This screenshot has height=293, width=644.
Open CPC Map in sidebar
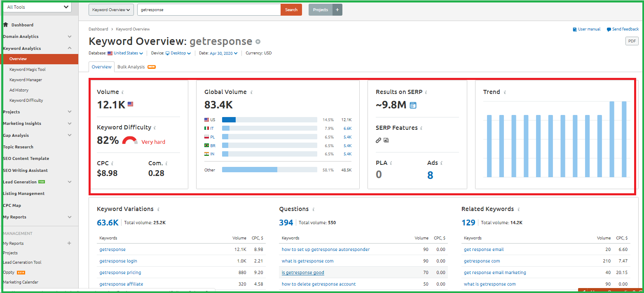12,205
